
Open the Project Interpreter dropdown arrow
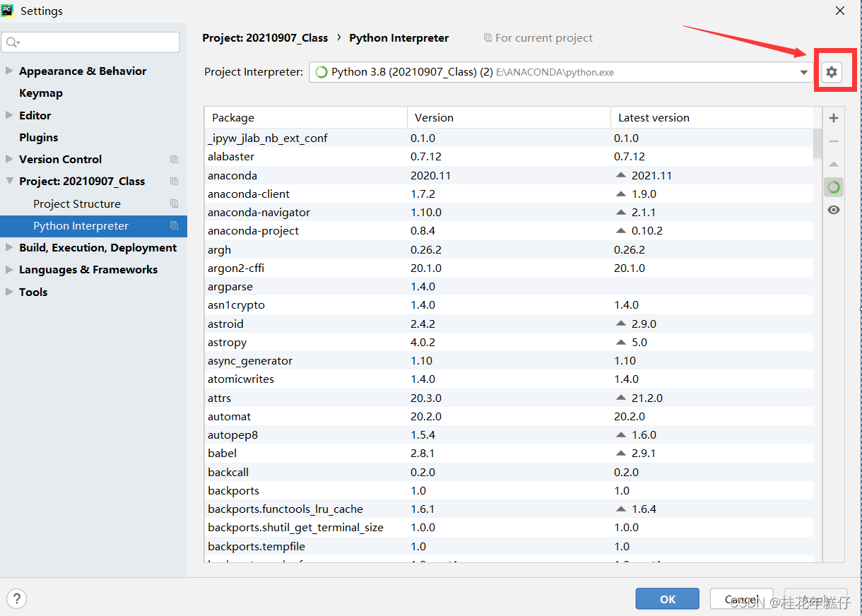tap(804, 72)
